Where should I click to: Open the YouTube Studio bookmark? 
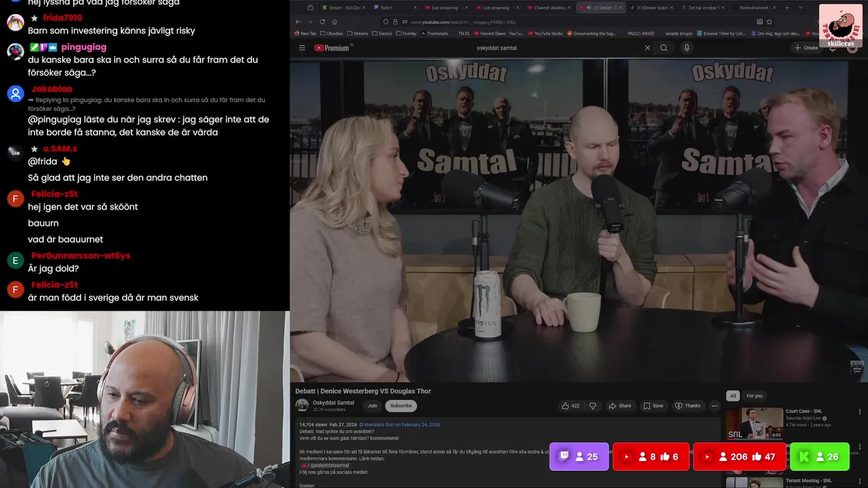click(x=545, y=33)
